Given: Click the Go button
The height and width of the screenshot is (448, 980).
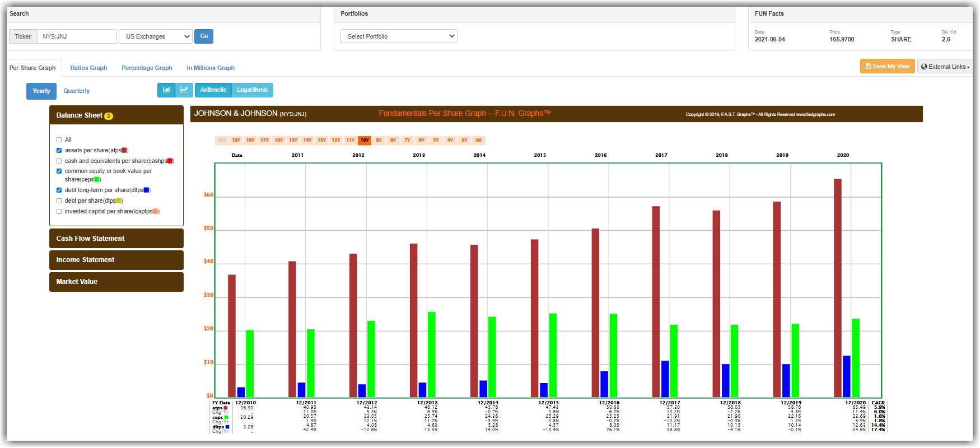Looking at the screenshot, I should (204, 36).
